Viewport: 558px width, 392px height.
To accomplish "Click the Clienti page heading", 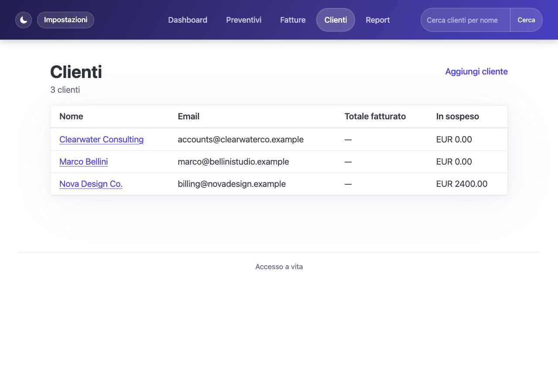I will tap(76, 72).
